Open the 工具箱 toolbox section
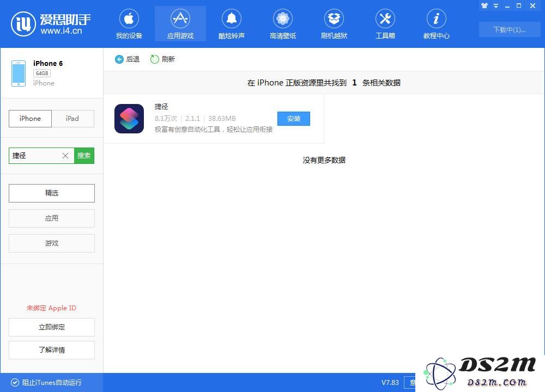The image size is (545, 392). [385, 23]
